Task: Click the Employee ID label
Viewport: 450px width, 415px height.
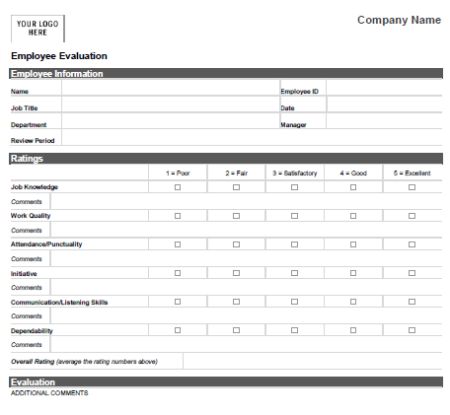Action: pos(299,91)
